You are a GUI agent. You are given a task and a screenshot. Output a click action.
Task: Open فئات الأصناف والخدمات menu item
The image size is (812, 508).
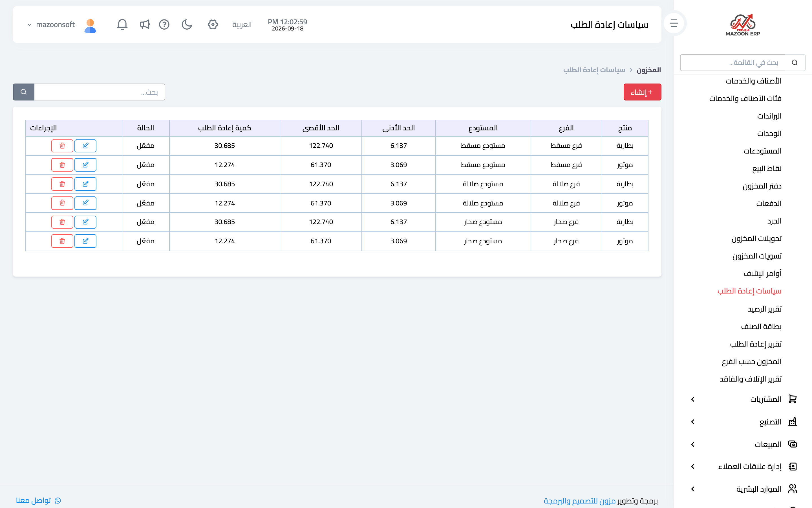(x=745, y=98)
